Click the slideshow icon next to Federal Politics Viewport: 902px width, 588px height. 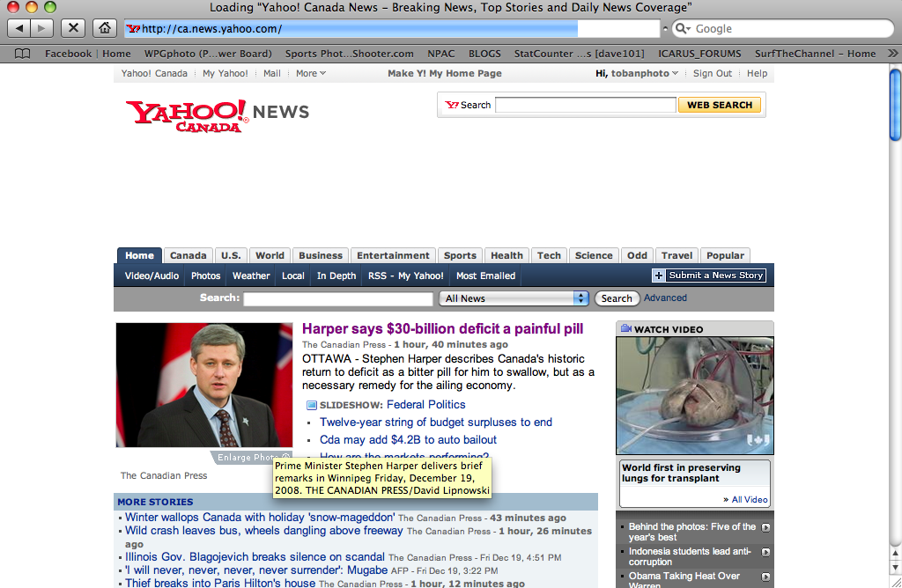311,405
